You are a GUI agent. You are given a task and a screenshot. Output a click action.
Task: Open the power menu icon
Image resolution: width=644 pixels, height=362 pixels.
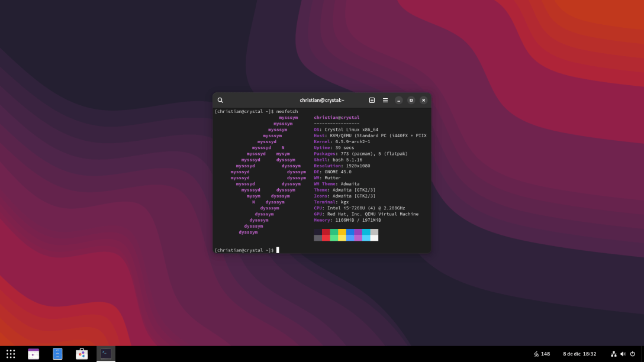coord(633,354)
